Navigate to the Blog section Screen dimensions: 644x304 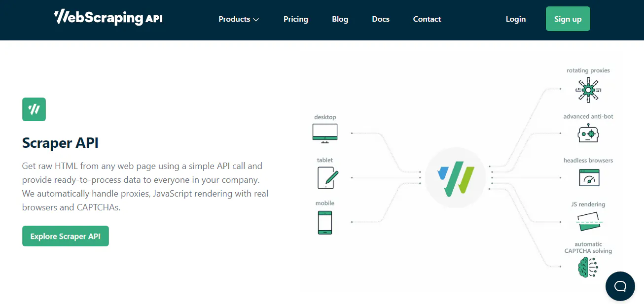[340, 19]
